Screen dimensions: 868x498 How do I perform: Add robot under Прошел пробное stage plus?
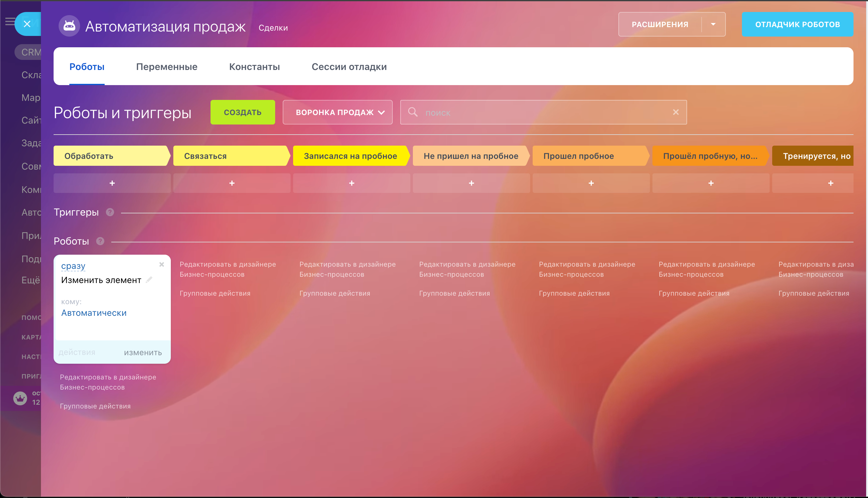click(x=591, y=183)
